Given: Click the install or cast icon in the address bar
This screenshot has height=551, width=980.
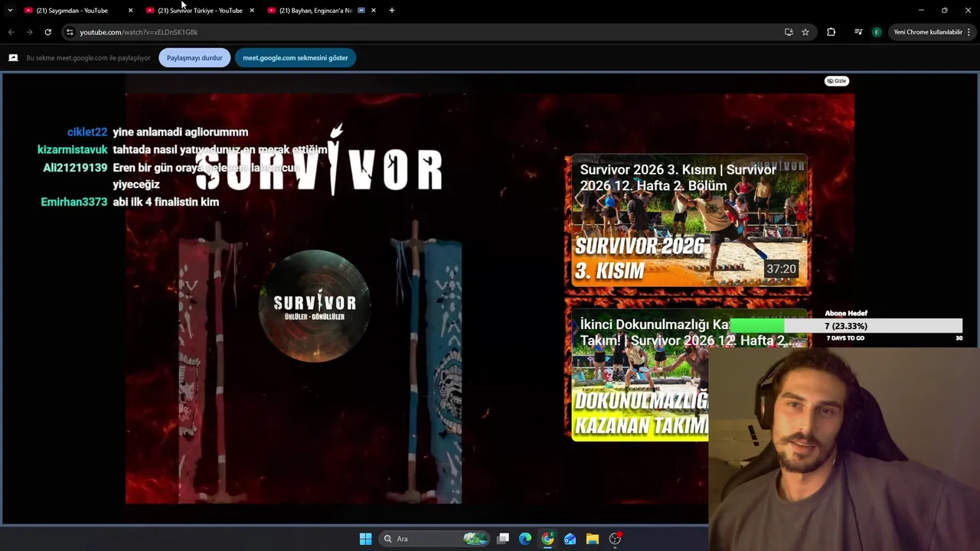Looking at the screenshot, I should coord(789,32).
